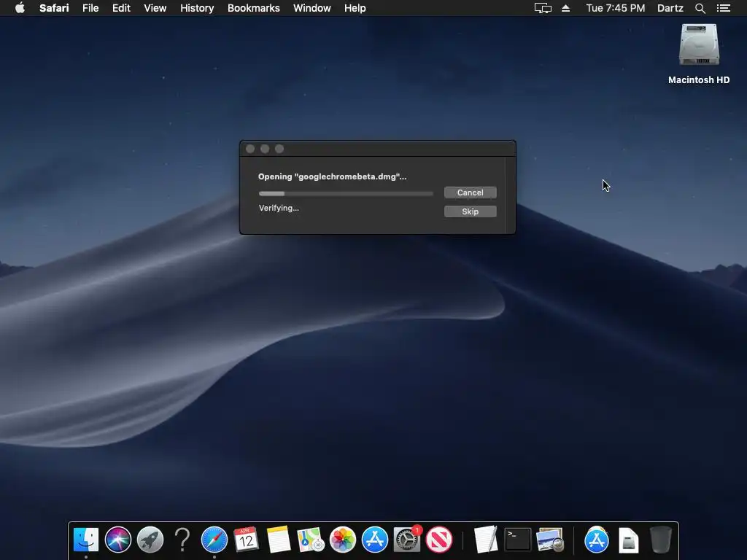Cancel opening the disk image

tap(471, 192)
